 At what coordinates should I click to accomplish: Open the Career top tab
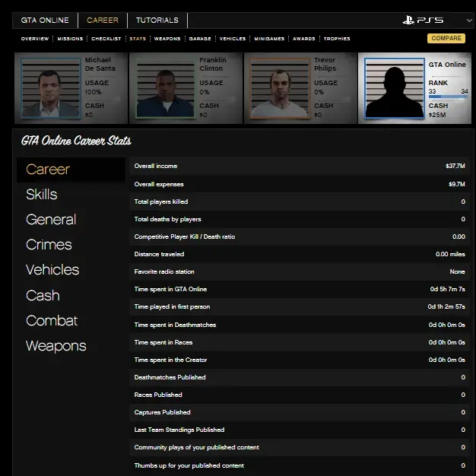pyautogui.click(x=102, y=21)
